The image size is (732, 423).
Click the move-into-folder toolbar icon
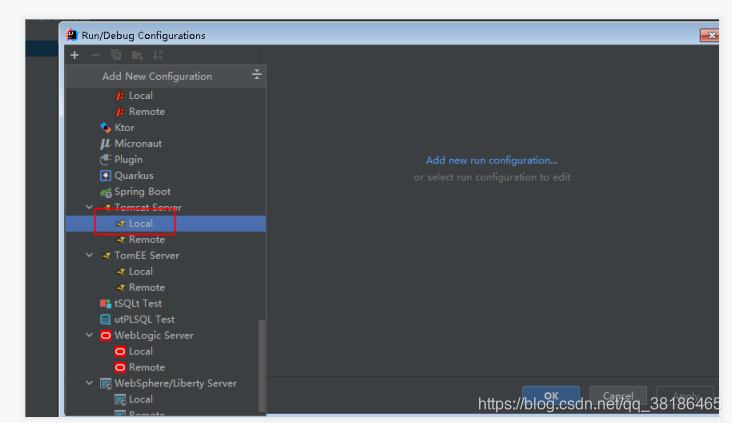pyautogui.click(x=137, y=55)
